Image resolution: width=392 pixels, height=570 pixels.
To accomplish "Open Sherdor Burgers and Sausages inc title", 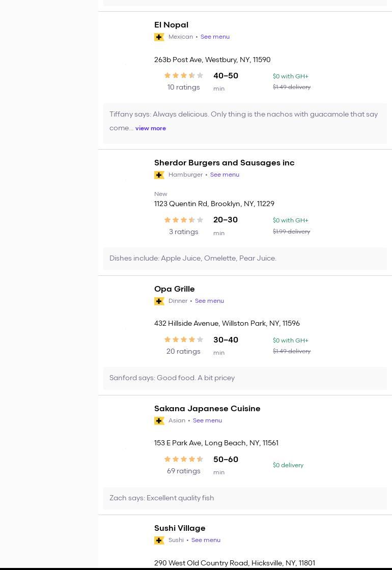I will (224, 163).
